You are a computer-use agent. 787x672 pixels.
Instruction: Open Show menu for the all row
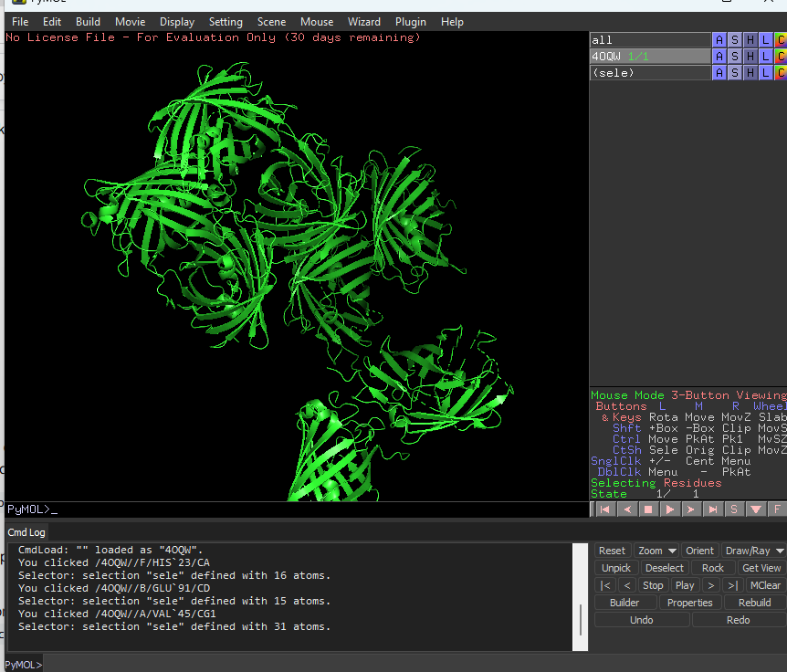(x=735, y=40)
